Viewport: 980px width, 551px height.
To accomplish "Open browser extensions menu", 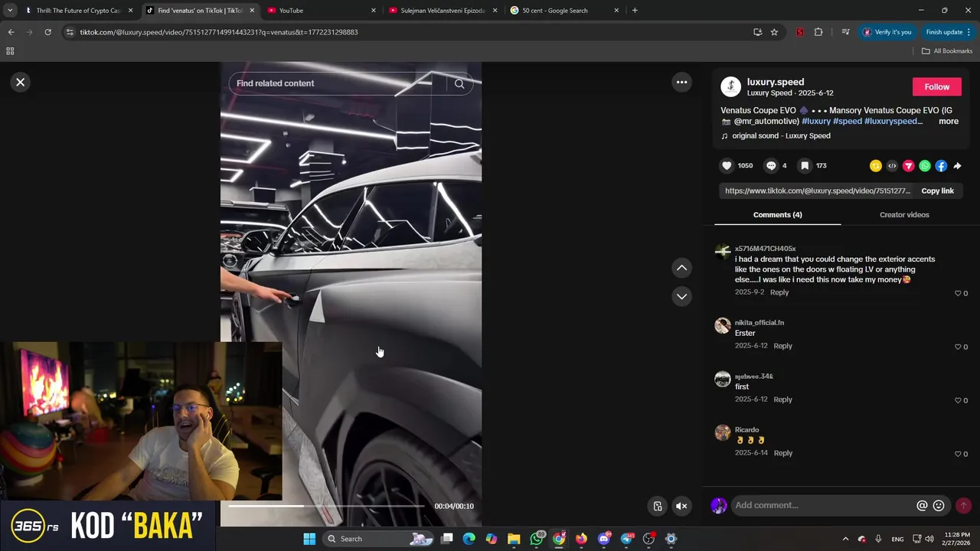I will [818, 32].
